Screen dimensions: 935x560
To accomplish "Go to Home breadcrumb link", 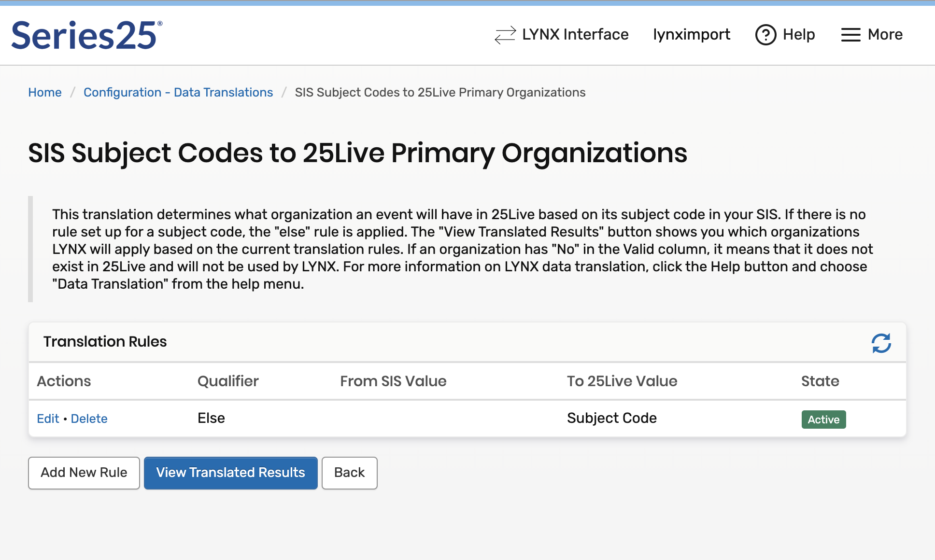I will (45, 92).
